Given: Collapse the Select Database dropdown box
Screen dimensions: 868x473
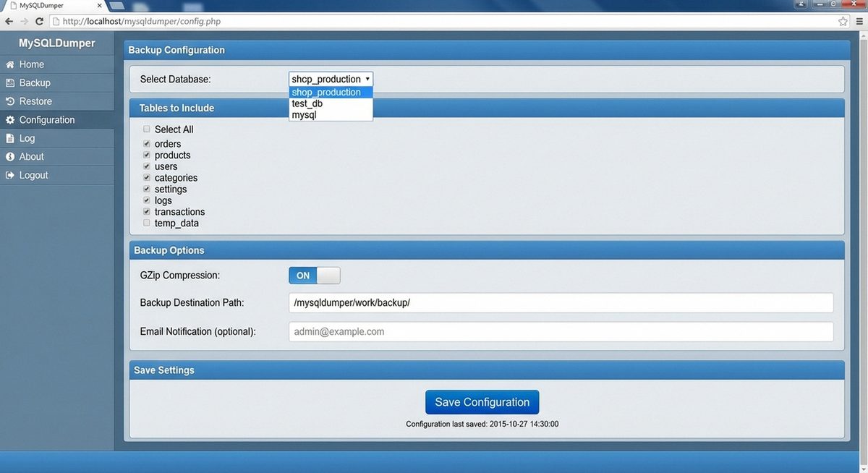Looking at the screenshot, I should (331, 79).
